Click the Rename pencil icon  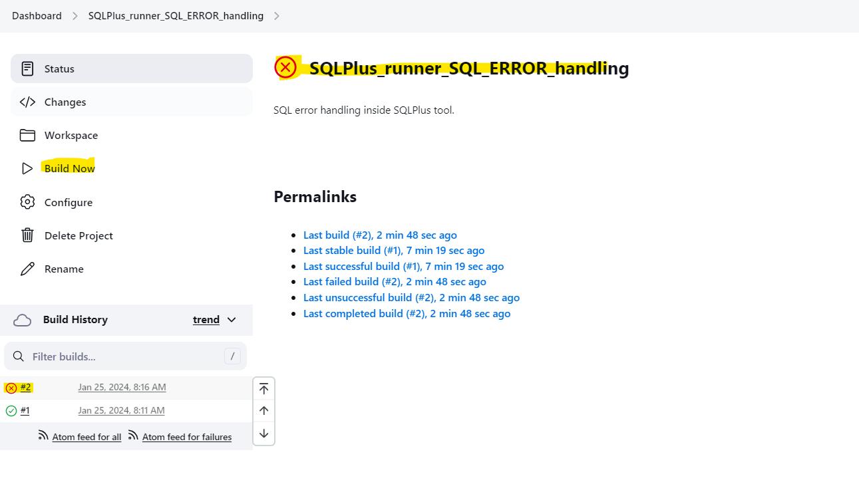[x=27, y=269]
